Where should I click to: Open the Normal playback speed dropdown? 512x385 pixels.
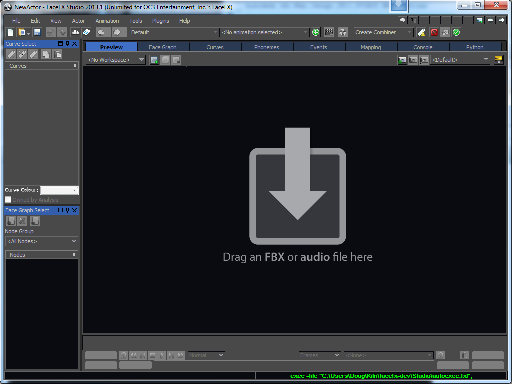point(206,355)
